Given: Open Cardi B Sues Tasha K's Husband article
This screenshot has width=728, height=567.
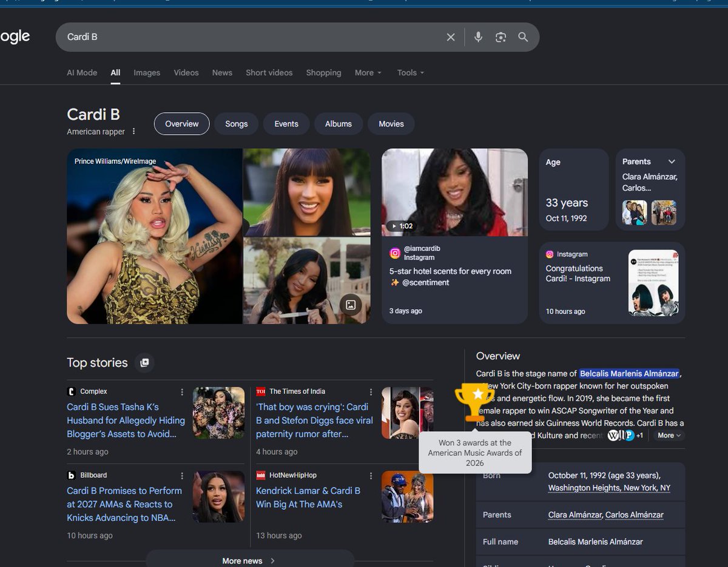Looking at the screenshot, I should coord(126,420).
